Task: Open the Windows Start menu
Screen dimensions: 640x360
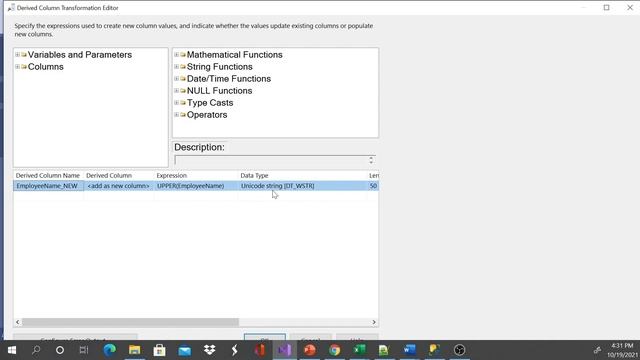Action: pos(12,350)
